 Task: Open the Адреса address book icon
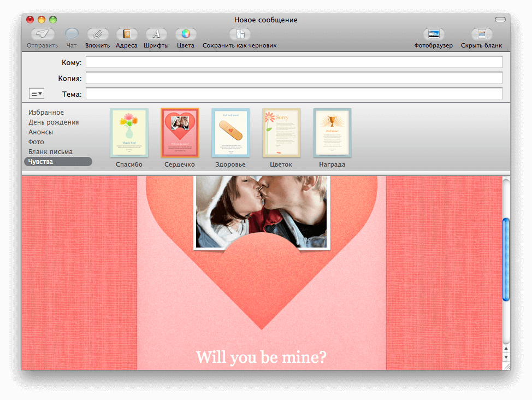click(x=127, y=34)
